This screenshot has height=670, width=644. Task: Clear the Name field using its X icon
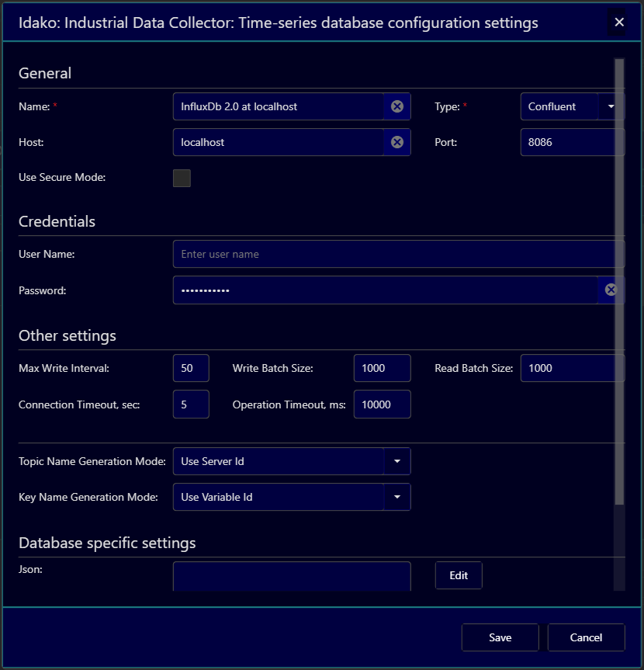click(x=396, y=106)
